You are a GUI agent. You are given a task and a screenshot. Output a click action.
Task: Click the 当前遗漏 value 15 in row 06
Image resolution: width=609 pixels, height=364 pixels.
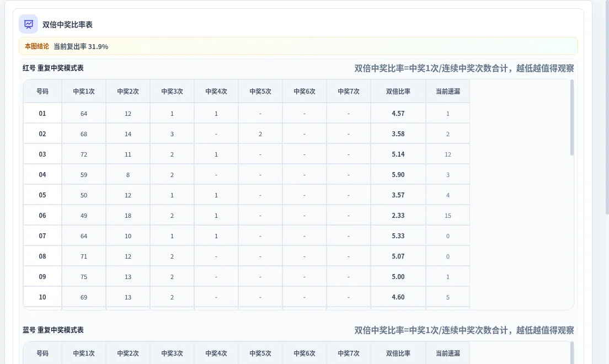448,216
